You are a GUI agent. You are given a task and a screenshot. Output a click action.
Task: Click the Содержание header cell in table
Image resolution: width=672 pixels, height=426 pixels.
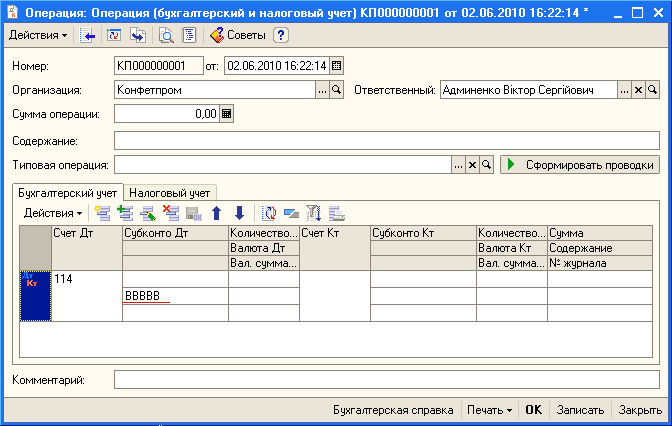pyautogui.click(x=600, y=248)
